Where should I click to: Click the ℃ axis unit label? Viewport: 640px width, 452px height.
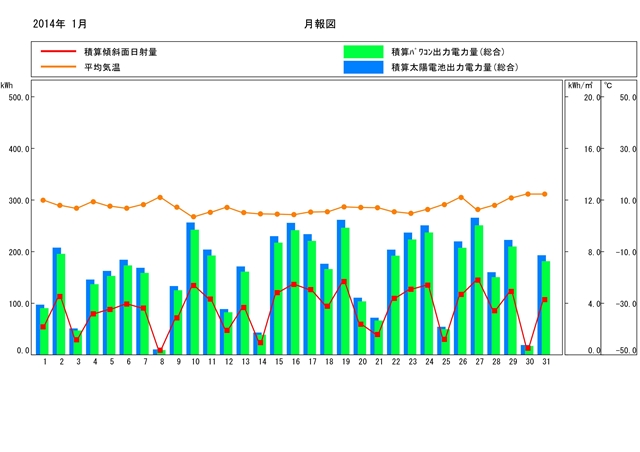coord(608,85)
